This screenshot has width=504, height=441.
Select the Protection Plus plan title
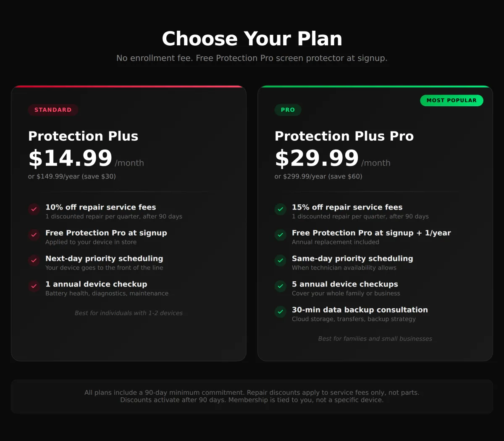click(83, 136)
